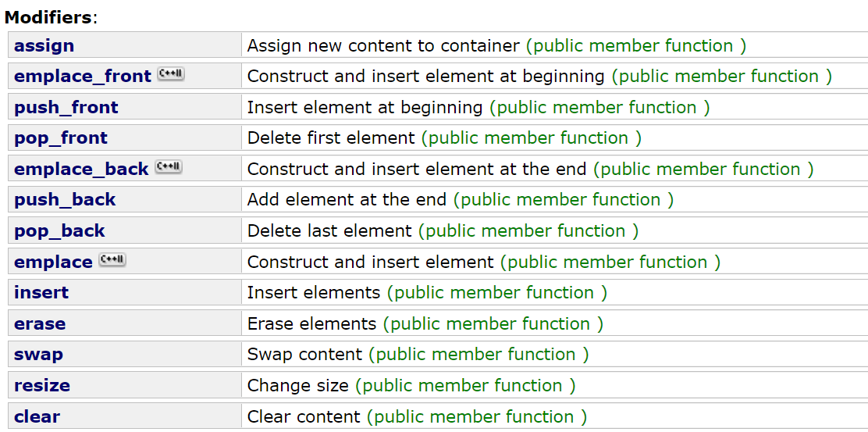Open the emplace_front function link
The image size is (868, 432).
pos(82,77)
